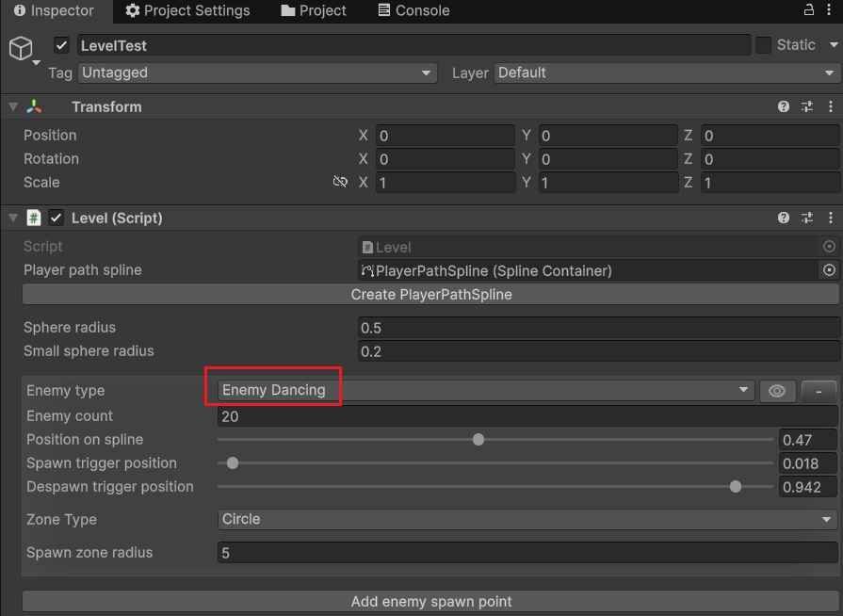Viewport: 843px width, 616px height.
Task: Open Transform component preset settings
Action: (807, 107)
